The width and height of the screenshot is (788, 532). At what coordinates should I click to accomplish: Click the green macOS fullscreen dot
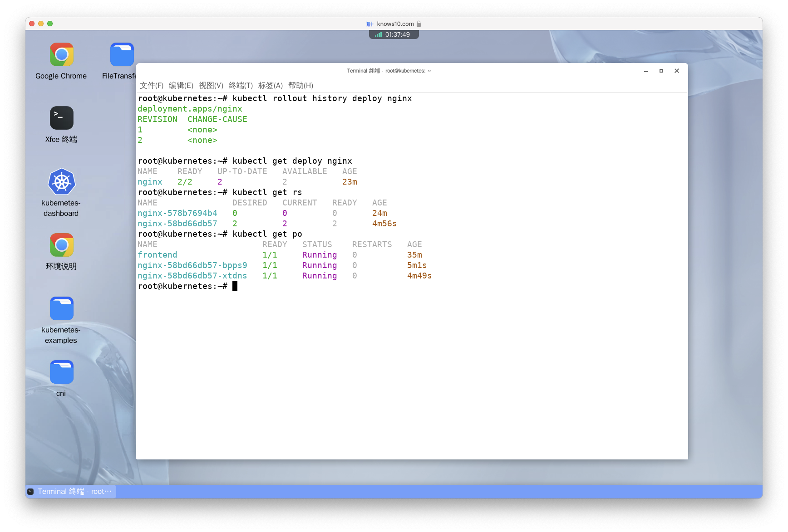pyautogui.click(x=50, y=24)
